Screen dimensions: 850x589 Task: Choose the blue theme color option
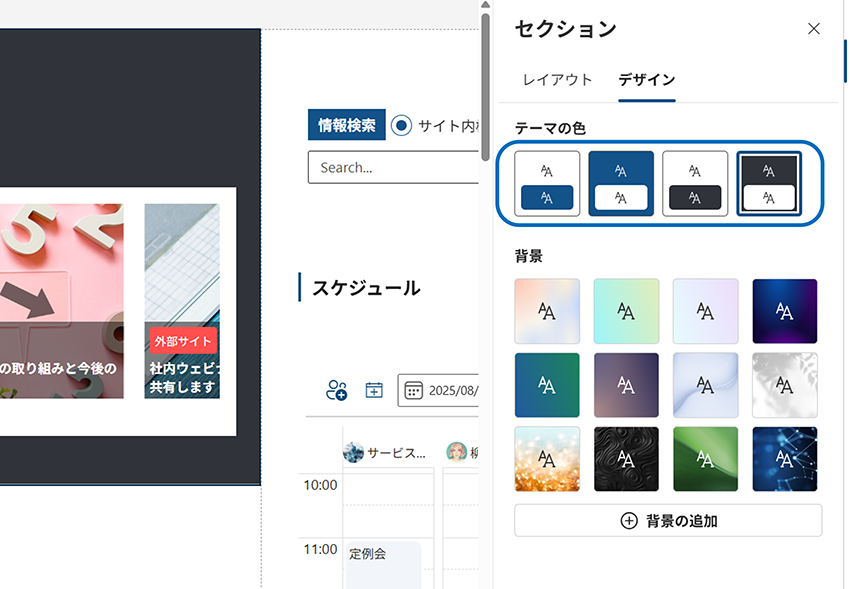coord(621,184)
